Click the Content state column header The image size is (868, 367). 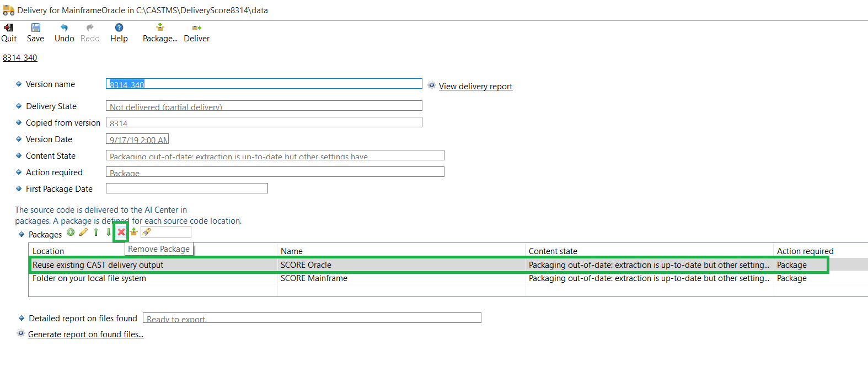click(553, 251)
